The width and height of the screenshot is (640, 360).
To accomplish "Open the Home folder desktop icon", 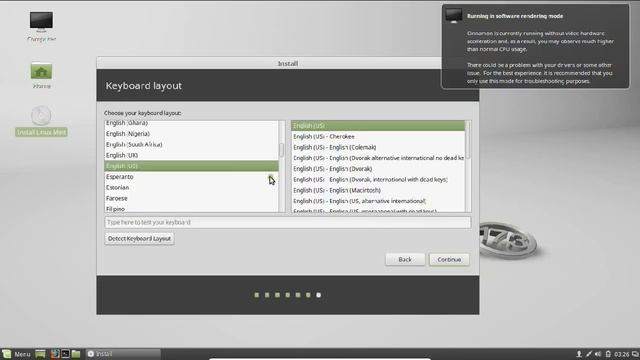I will (41, 75).
